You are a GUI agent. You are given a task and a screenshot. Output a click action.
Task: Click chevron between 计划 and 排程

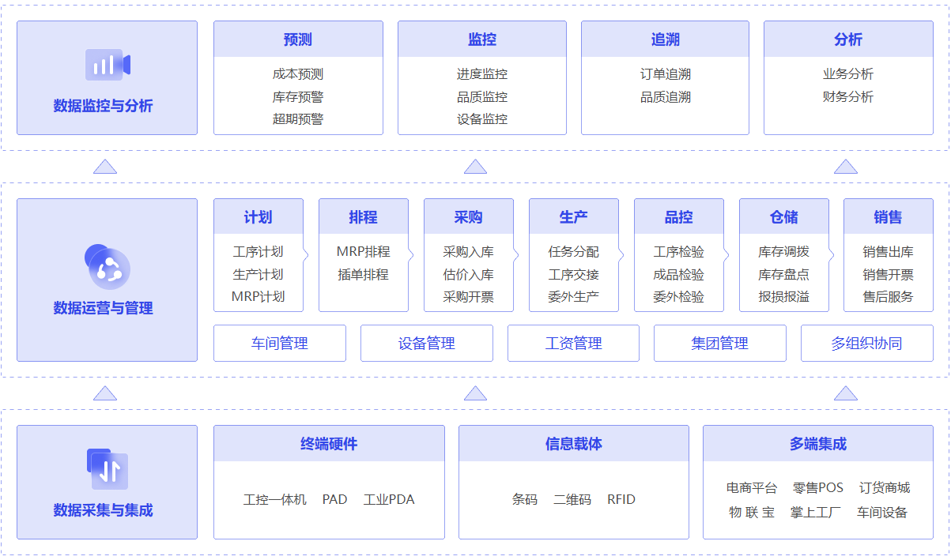click(307, 254)
